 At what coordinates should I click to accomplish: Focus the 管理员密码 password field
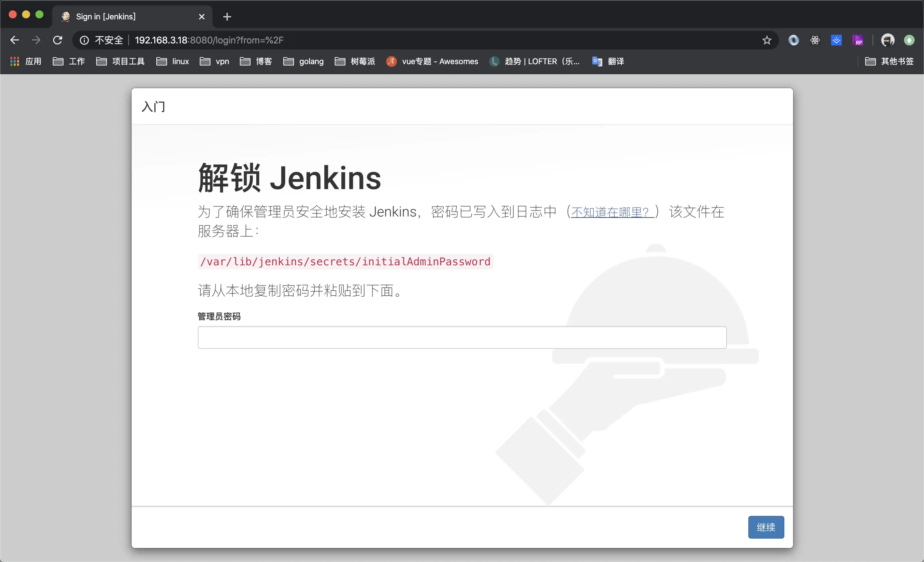coord(462,337)
